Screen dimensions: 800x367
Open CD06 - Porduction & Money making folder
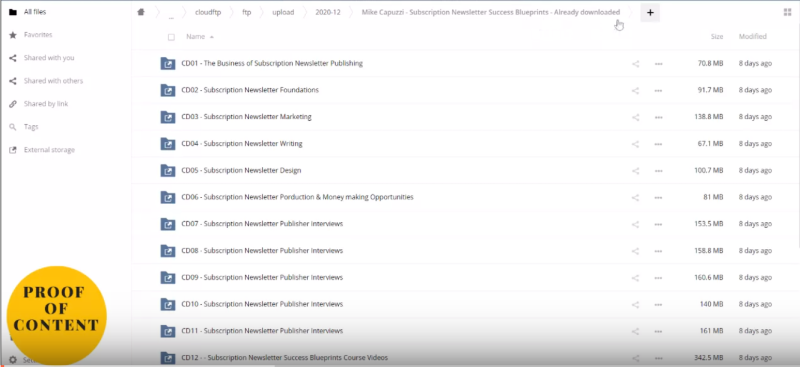[x=297, y=197]
